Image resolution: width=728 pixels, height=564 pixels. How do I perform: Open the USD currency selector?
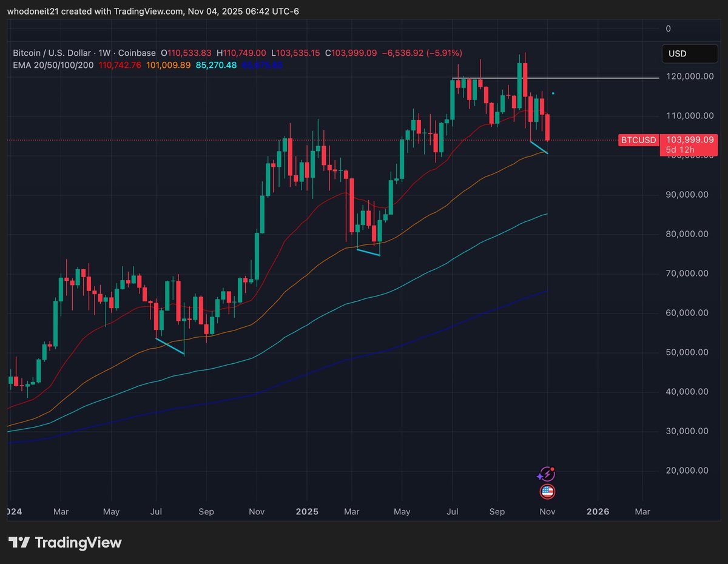pyautogui.click(x=689, y=53)
